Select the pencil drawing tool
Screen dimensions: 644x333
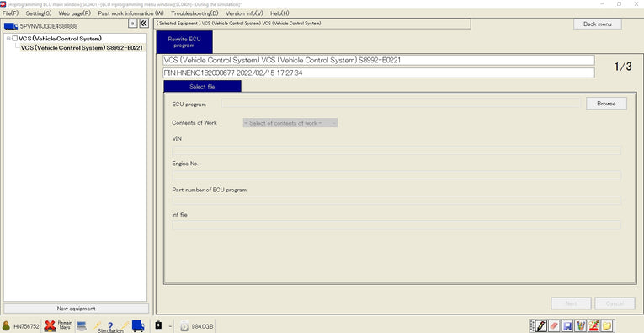(x=541, y=326)
